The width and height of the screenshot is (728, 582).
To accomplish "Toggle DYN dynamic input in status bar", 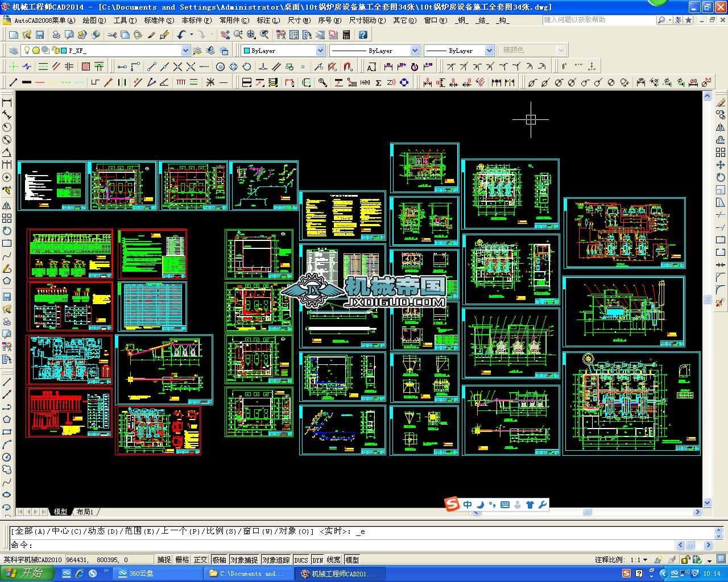I will coord(317,560).
